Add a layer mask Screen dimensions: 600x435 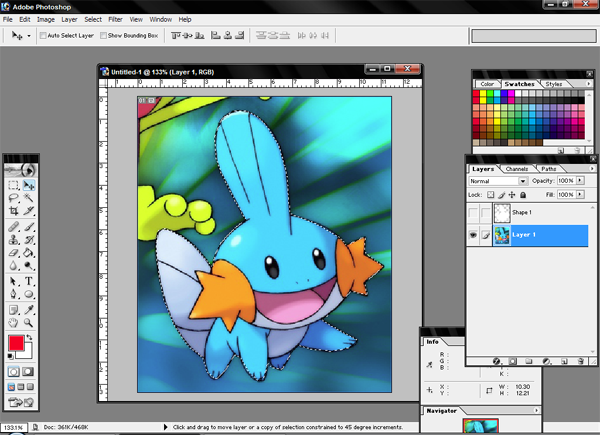point(513,361)
